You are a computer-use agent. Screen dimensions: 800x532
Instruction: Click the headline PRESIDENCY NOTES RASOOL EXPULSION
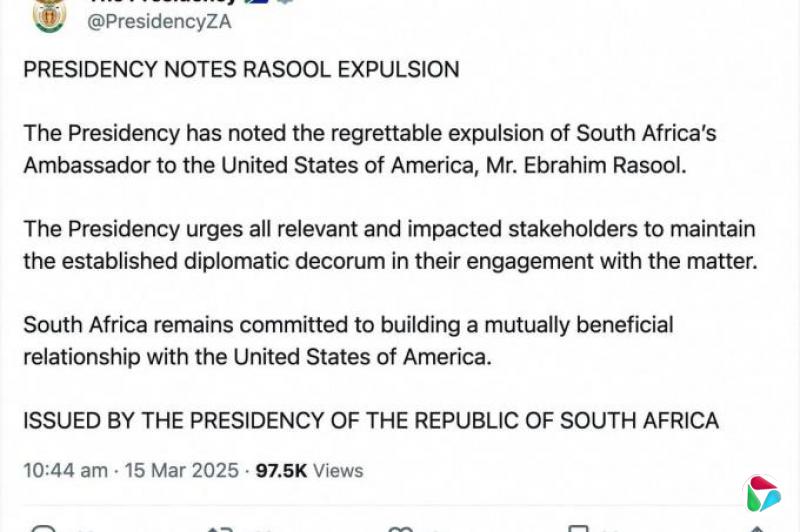241,70
